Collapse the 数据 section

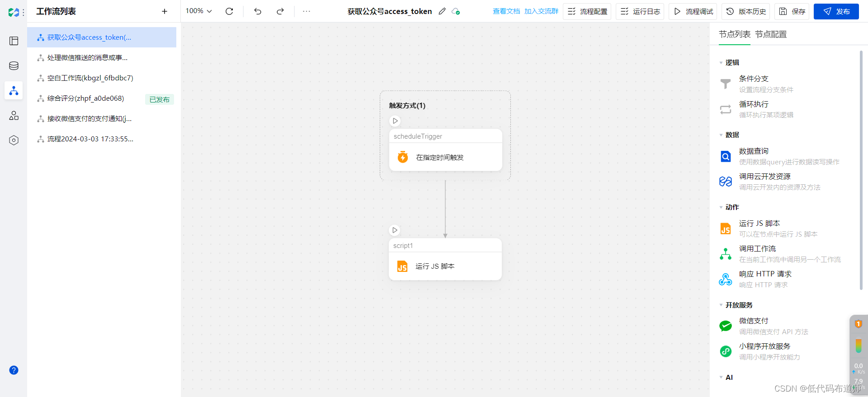click(721, 135)
